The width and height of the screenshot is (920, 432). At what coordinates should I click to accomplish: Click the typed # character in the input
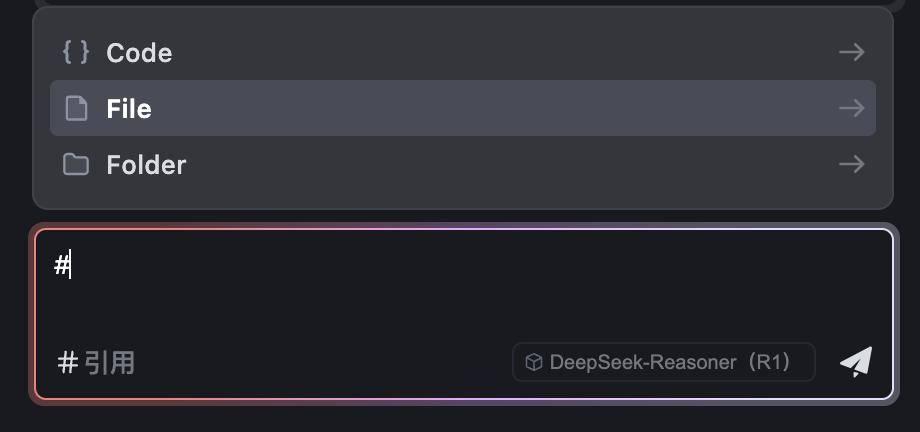61,265
